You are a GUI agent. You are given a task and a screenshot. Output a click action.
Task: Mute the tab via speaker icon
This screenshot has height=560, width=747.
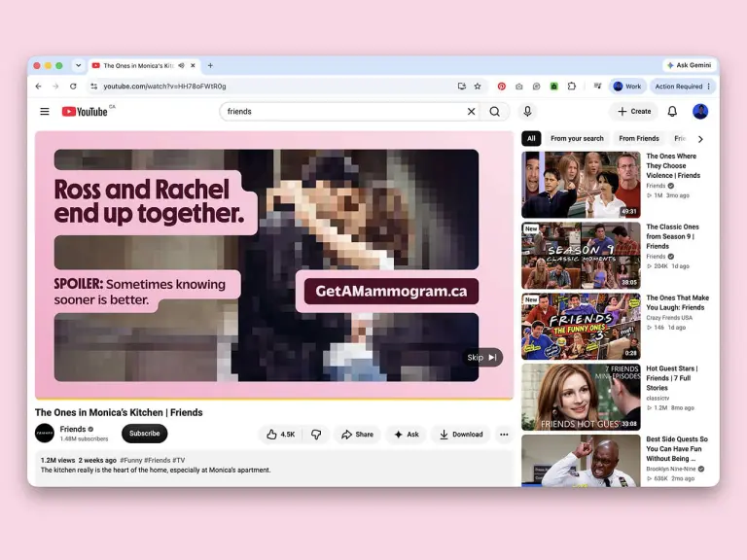[x=182, y=66]
